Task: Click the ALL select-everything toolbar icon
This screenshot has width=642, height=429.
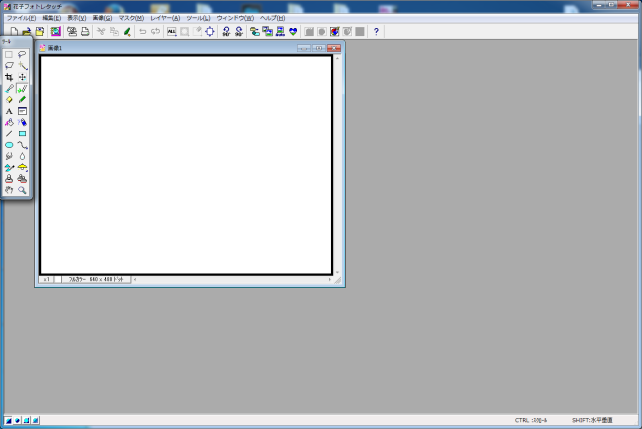Action: point(172,32)
